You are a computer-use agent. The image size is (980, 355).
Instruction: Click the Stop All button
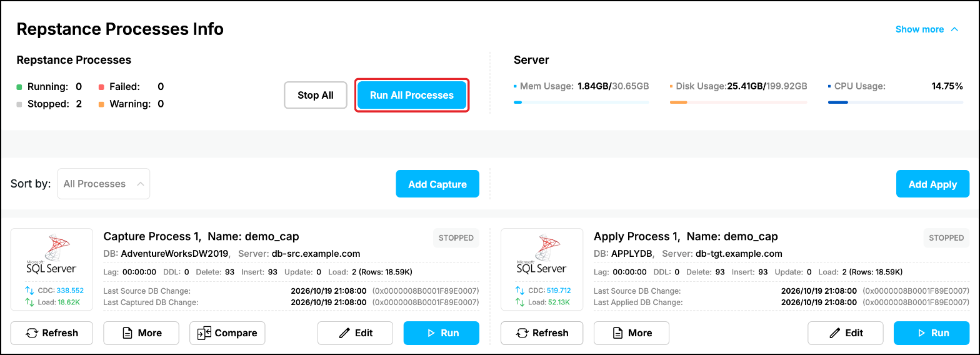coord(316,96)
